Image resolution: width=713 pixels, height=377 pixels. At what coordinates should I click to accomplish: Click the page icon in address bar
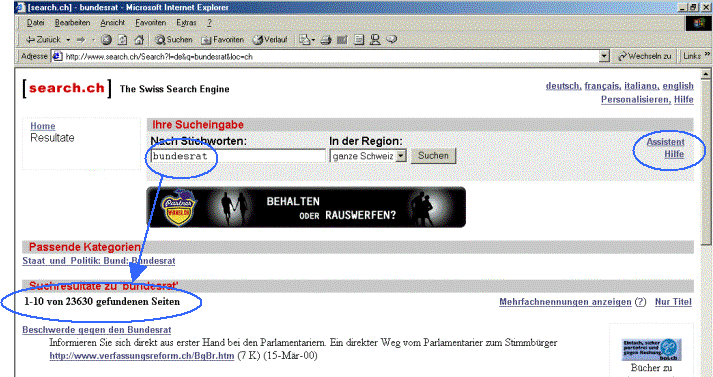(57, 56)
